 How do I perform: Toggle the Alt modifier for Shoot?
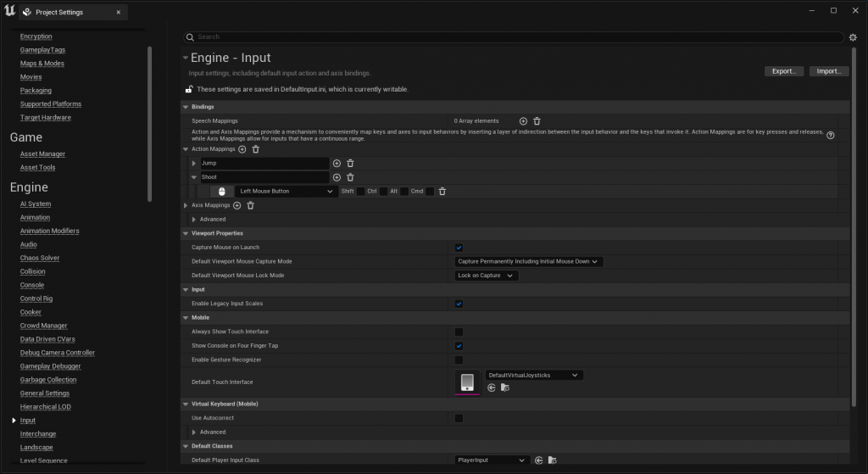404,191
